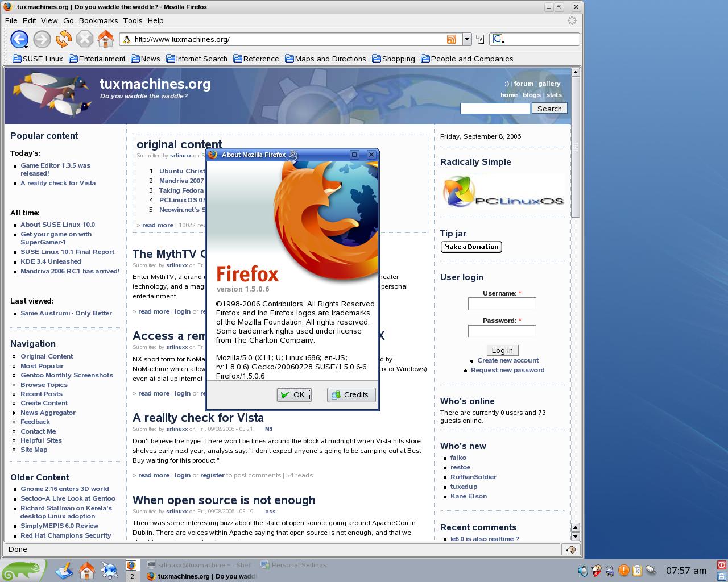Open the Shopping bookmark folder
Viewport: 728px width, 582px height.
pyautogui.click(x=394, y=59)
